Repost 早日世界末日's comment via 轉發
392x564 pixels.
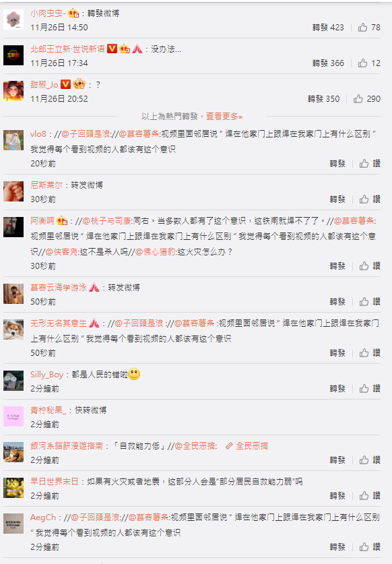337,496
